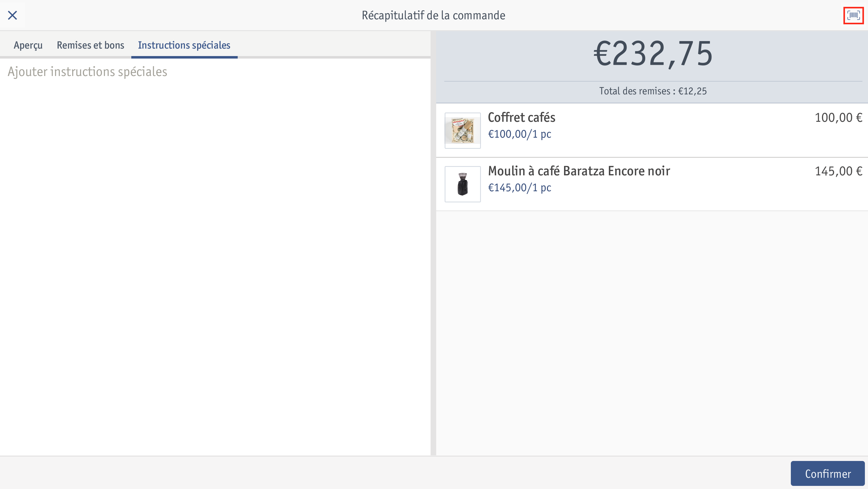
Task: Click the Ajouter instructions spéciales field
Action: pos(215,72)
